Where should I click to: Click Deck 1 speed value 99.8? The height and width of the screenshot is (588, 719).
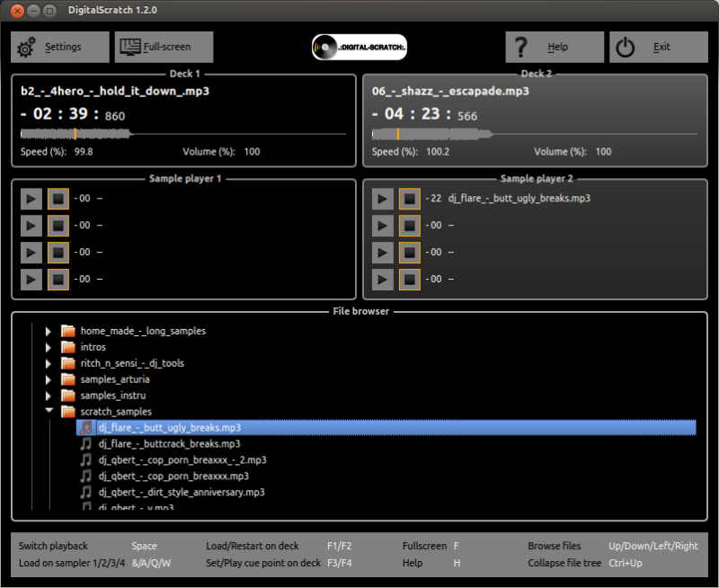pyautogui.click(x=84, y=152)
